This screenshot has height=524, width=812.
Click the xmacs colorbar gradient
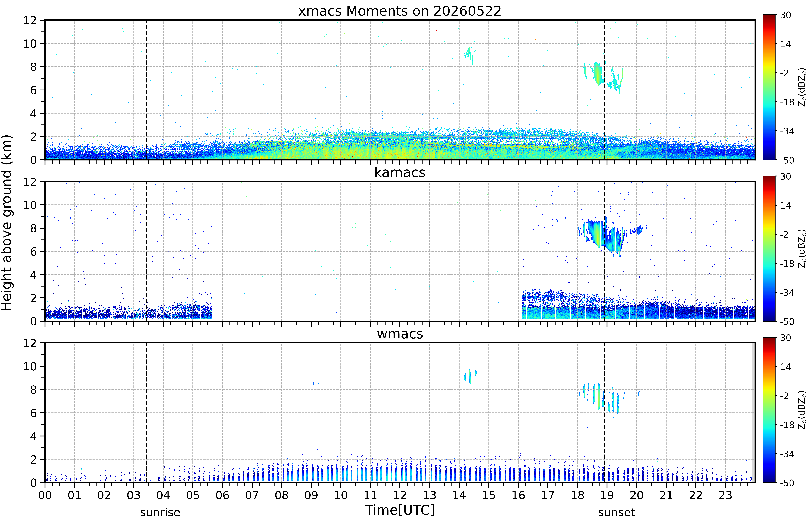click(x=769, y=87)
